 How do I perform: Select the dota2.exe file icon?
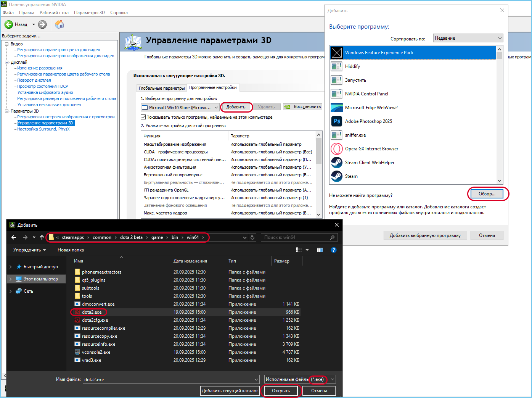coord(77,312)
